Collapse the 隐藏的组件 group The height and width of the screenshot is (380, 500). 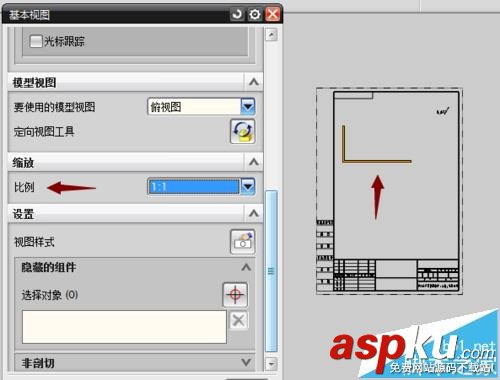pos(246,267)
